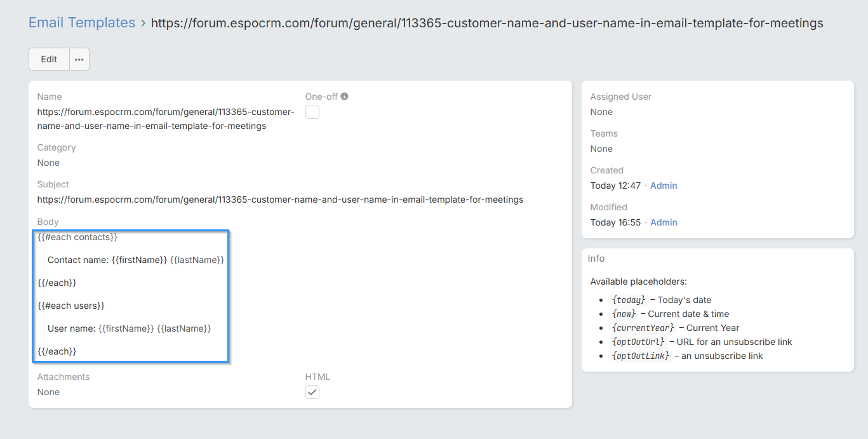This screenshot has height=439, width=868.
Task: Click the {optOutLink} placeholder code
Action: click(x=640, y=356)
